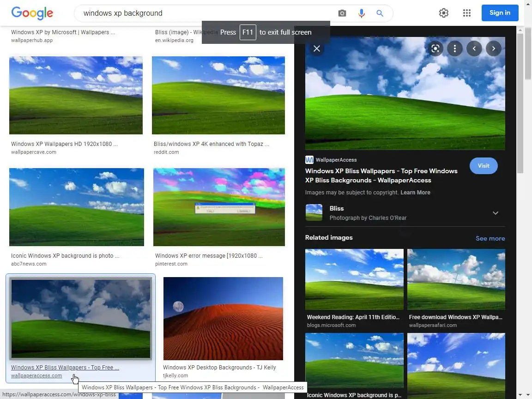The image size is (532, 399).
Task: Open the preview more options menu
Action: (454, 48)
